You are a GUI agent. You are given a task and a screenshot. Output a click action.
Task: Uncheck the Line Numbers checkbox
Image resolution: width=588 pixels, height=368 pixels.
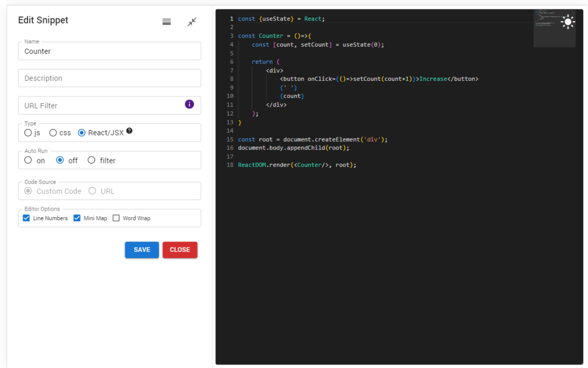(26, 218)
